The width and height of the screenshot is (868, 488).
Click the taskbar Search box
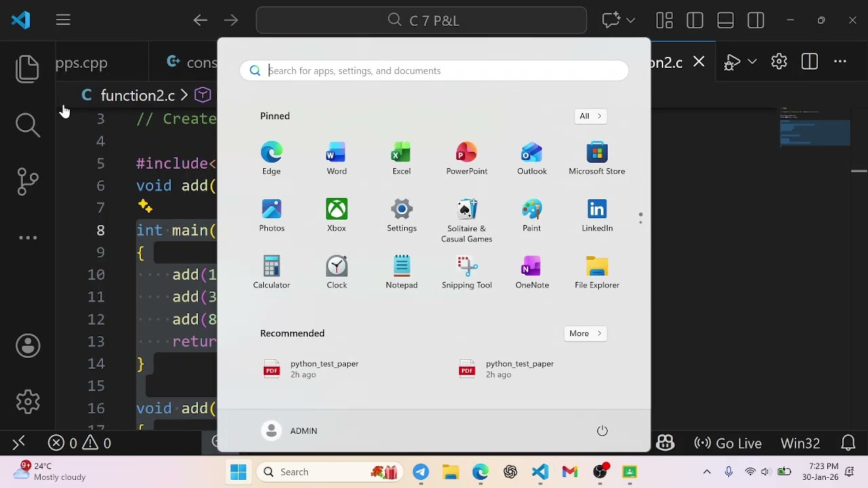[x=328, y=472]
